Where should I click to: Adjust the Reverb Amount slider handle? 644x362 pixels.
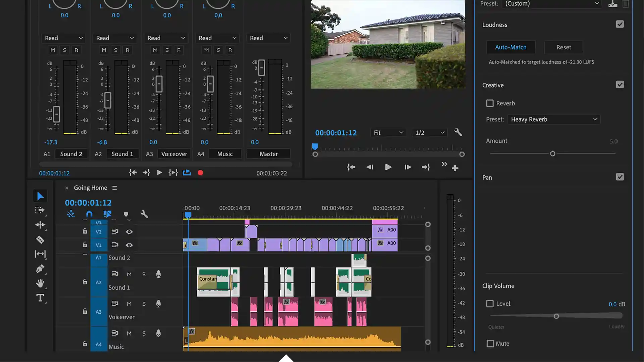(x=553, y=154)
